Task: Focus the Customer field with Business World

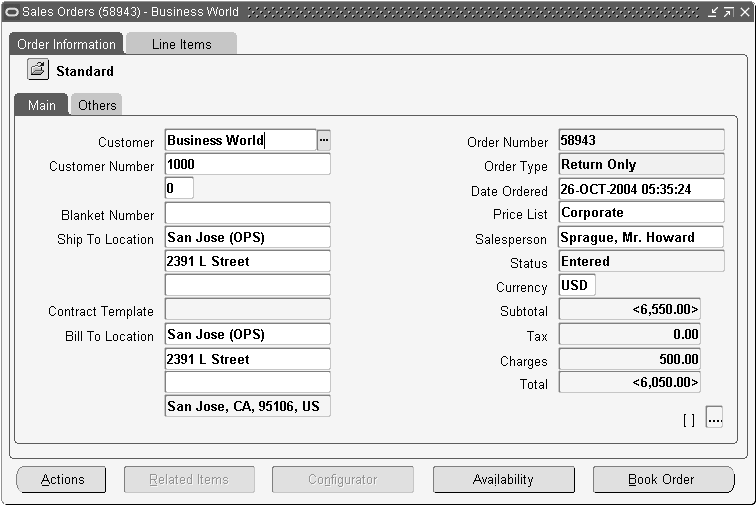Action: tap(241, 140)
